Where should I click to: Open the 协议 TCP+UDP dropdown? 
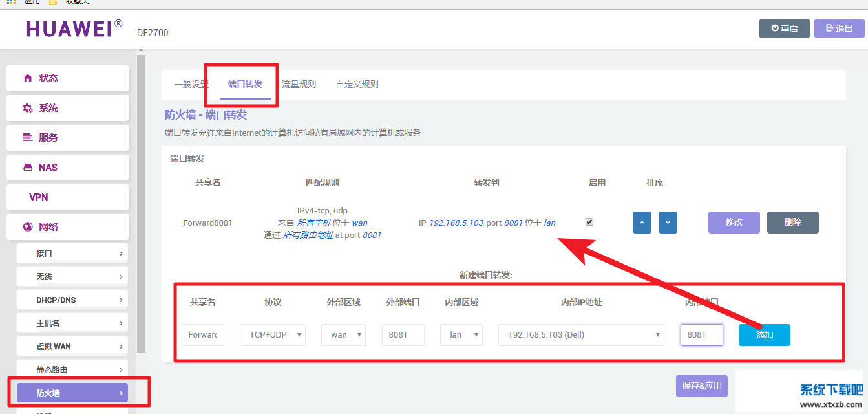(x=272, y=335)
